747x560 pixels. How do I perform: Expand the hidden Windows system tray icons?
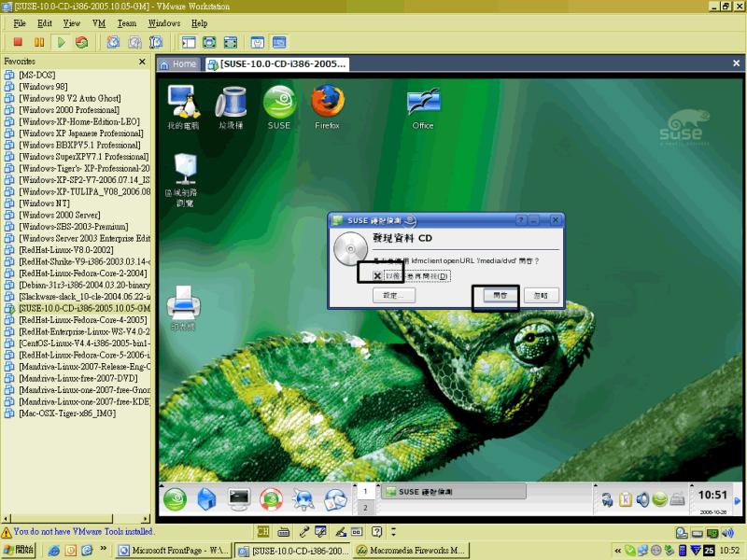point(616,551)
